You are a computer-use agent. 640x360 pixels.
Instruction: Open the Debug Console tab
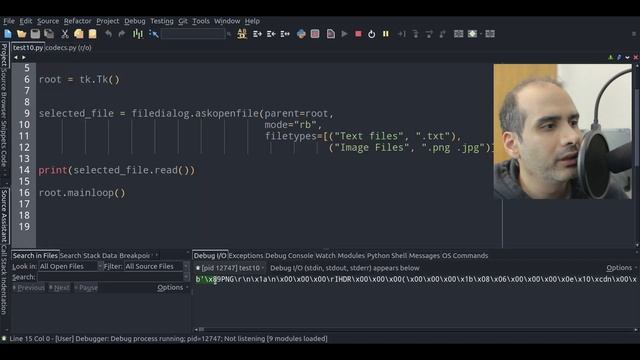(x=289, y=256)
